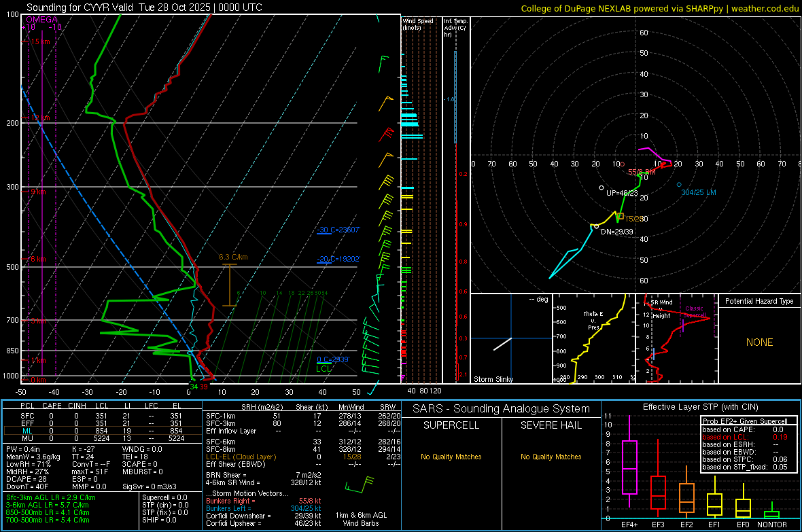The height and width of the screenshot is (532, 802).
Task: Click the orange square near the 15/28 label
Action: (621, 216)
